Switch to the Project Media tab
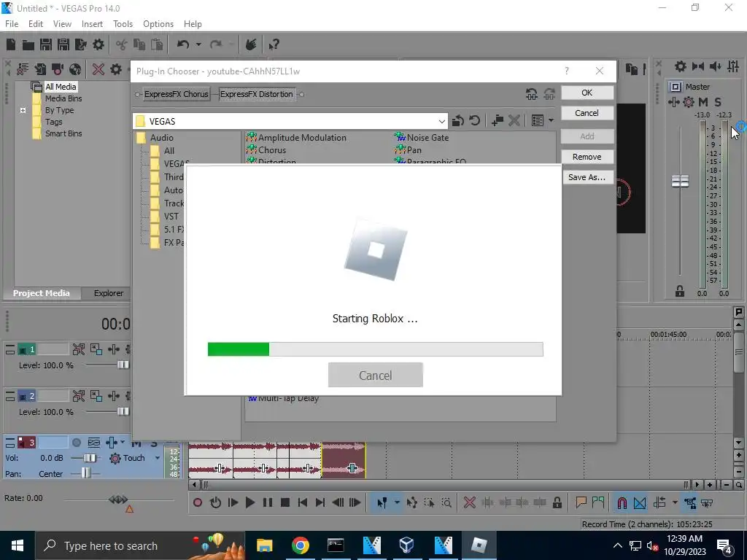Screen dimensions: 747x560 (x=42, y=293)
